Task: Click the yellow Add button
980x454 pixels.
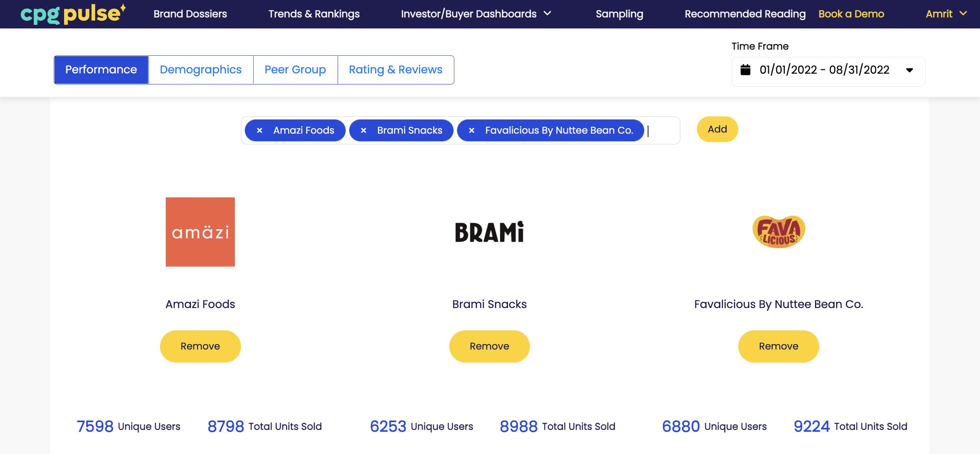Action: pos(717,129)
